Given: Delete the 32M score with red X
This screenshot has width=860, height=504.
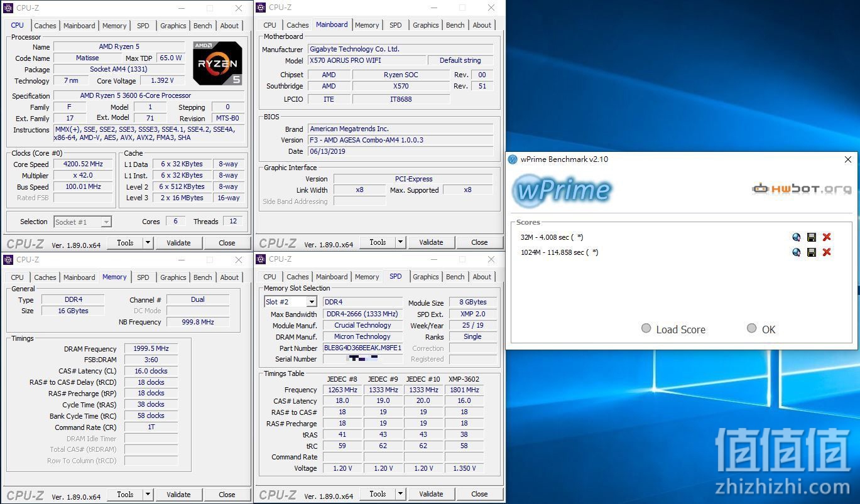Looking at the screenshot, I should click(827, 237).
